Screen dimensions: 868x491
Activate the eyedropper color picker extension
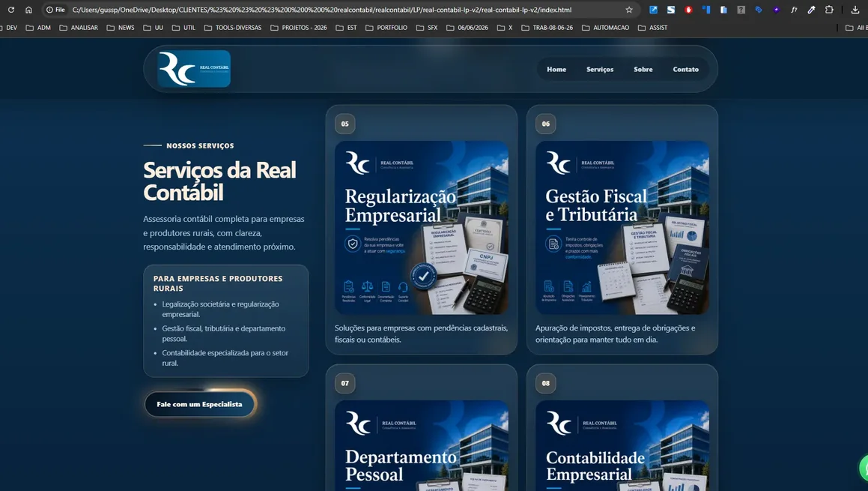point(812,10)
